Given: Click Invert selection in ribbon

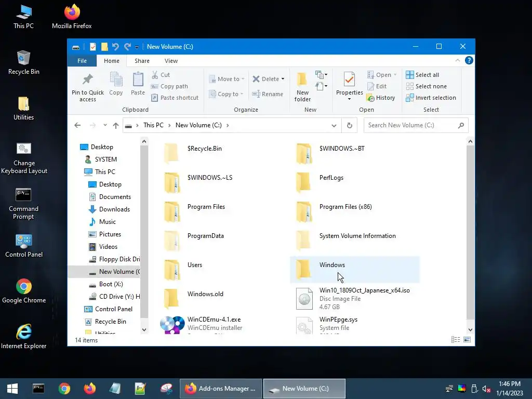Looking at the screenshot, I should tap(431, 98).
